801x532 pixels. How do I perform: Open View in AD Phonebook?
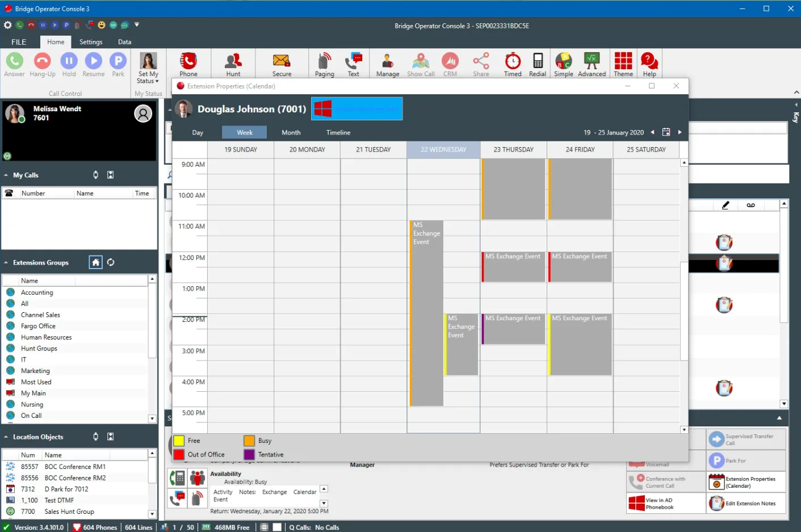tap(665, 503)
